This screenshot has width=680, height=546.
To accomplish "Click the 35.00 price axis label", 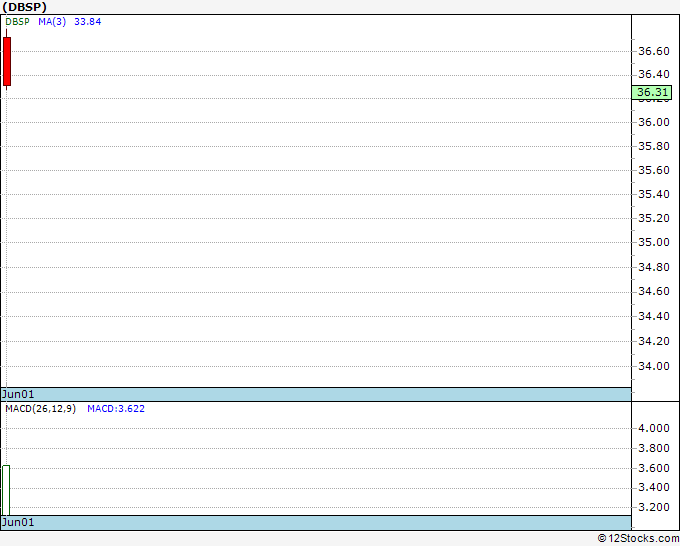I will point(654,242).
